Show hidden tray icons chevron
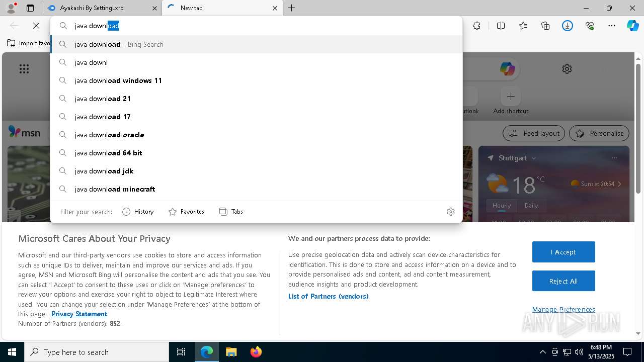Image resolution: width=644 pixels, height=362 pixels. pyautogui.click(x=542, y=352)
